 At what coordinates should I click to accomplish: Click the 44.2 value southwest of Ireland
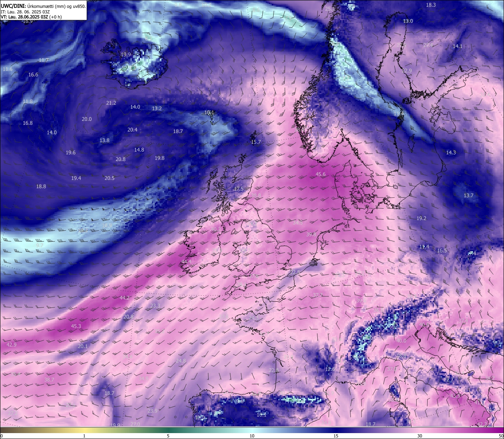(x=124, y=298)
